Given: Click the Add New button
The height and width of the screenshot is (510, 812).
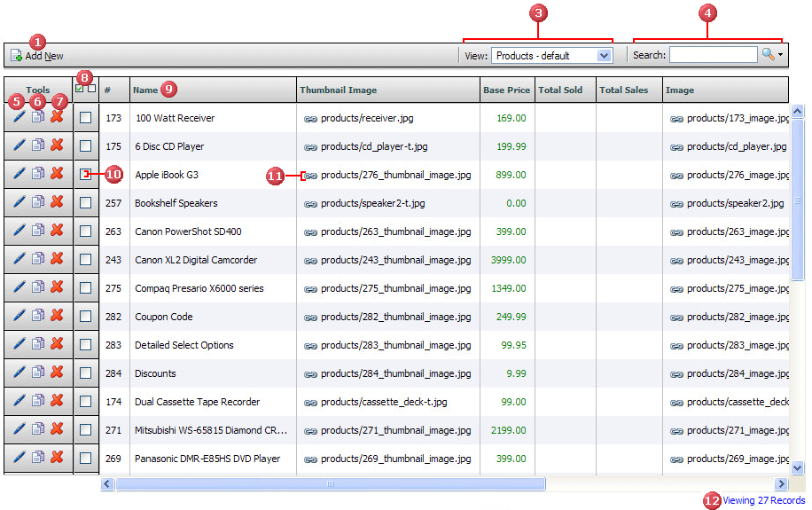Looking at the screenshot, I should [x=37, y=56].
